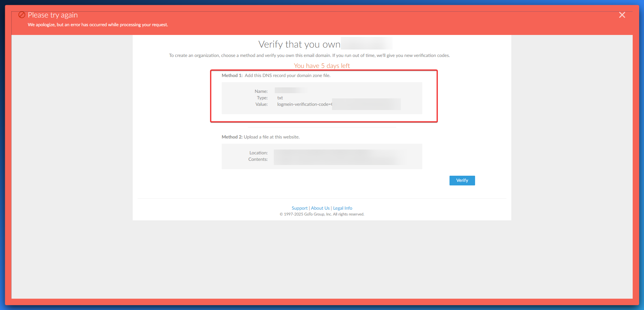Click the logmein-verification-code value text
Screen dimensions: 644x310
click(304, 104)
